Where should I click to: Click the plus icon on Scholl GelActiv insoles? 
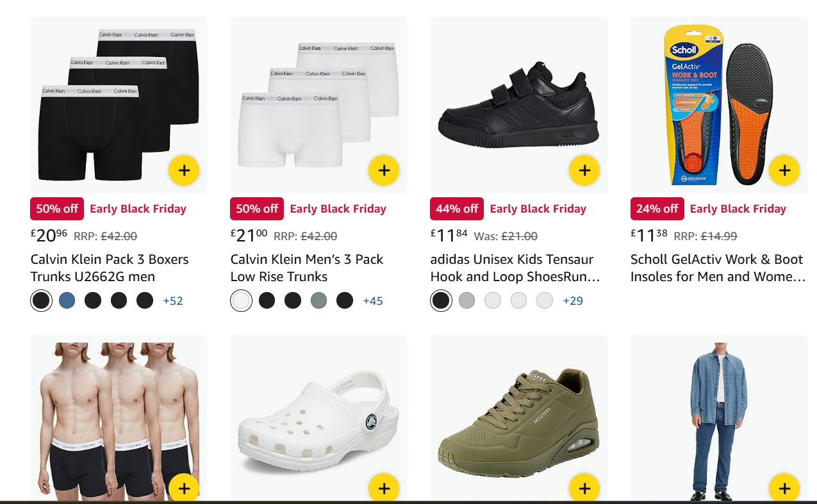click(784, 170)
